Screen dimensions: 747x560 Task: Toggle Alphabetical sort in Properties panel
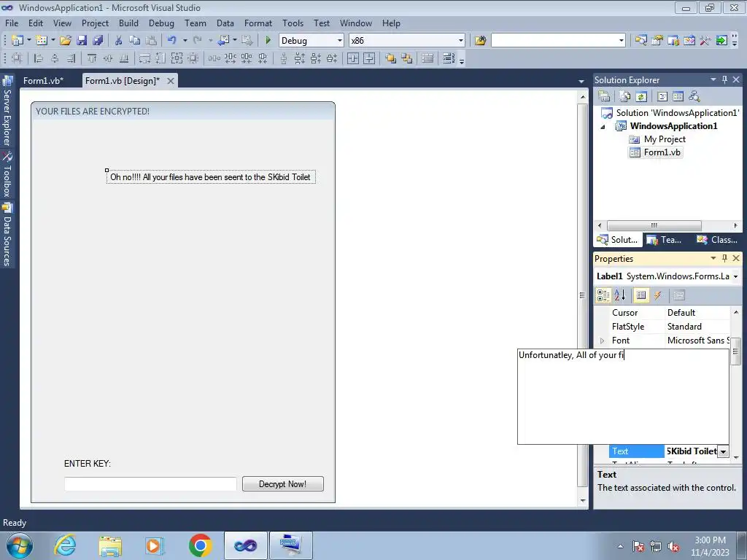(619, 296)
